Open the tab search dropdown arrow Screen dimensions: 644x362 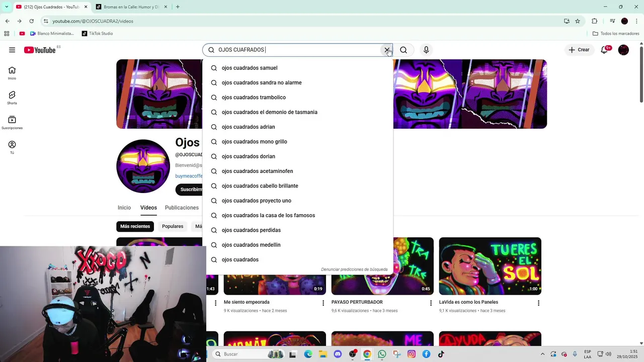(6, 7)
